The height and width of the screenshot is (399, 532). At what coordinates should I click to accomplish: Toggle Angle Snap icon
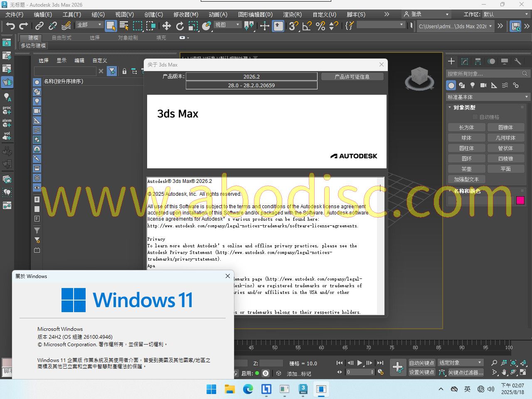click(x=307, y=26)
